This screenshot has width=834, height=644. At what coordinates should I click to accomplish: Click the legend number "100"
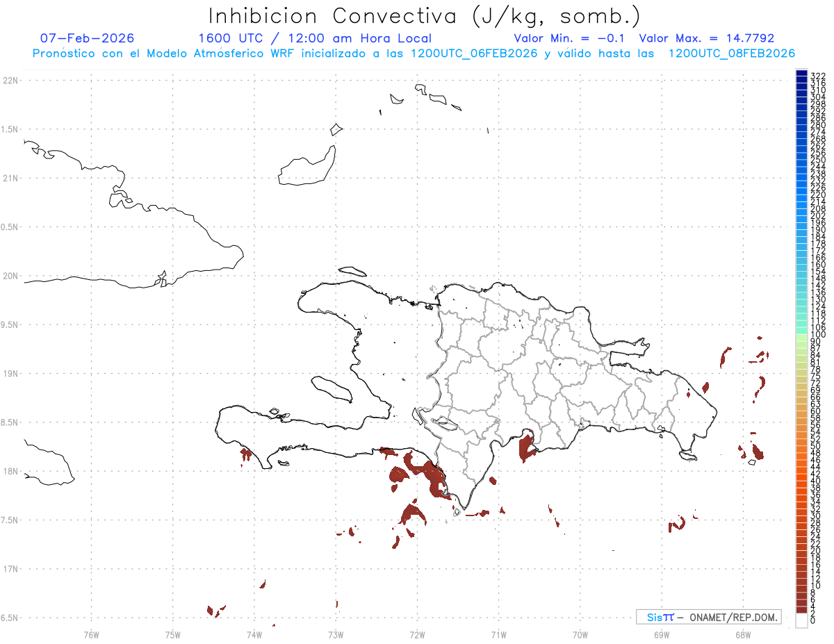click(818, 335)
